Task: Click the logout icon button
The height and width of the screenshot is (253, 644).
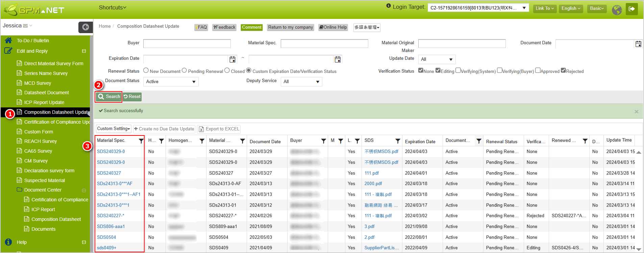Action: tap(632, 9)
